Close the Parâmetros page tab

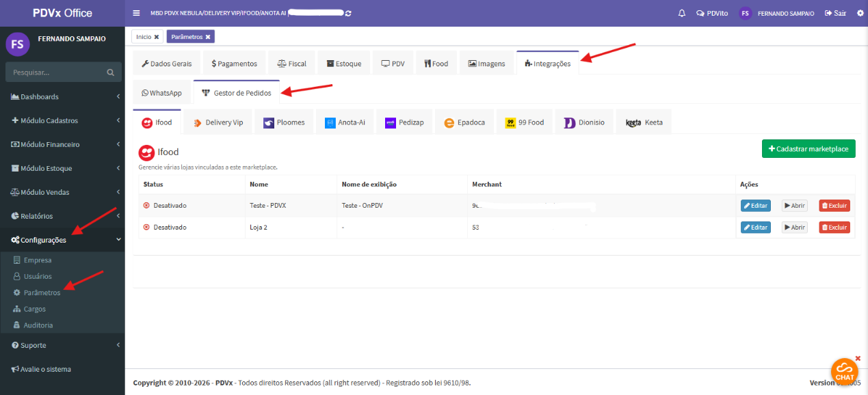[x=208, y=37]
